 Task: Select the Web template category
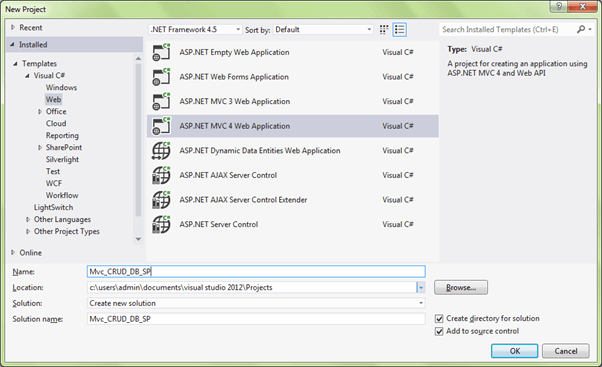pyautogui.click(x=53, y=99)
